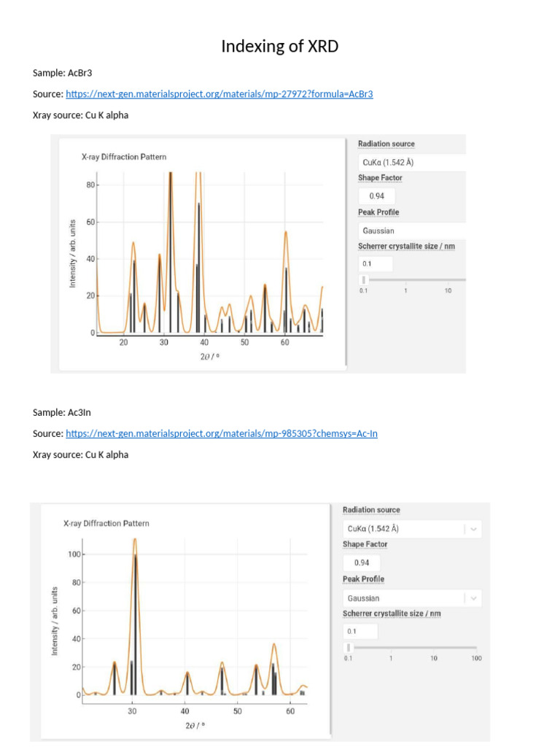Click the 10 tick on Ac3In slider
This screenshot has width=560, height=747.
(x=434, y=659)
